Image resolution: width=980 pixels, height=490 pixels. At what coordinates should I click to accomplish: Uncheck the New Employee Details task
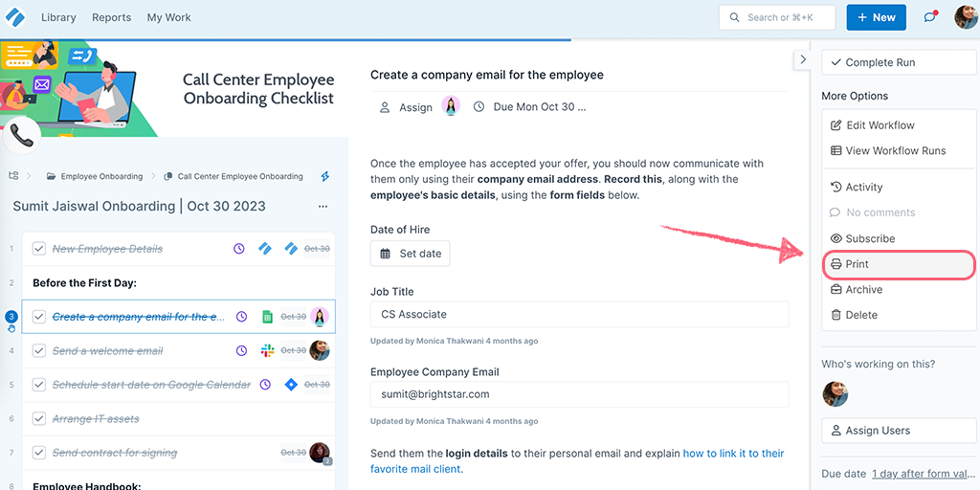[39, 249]
